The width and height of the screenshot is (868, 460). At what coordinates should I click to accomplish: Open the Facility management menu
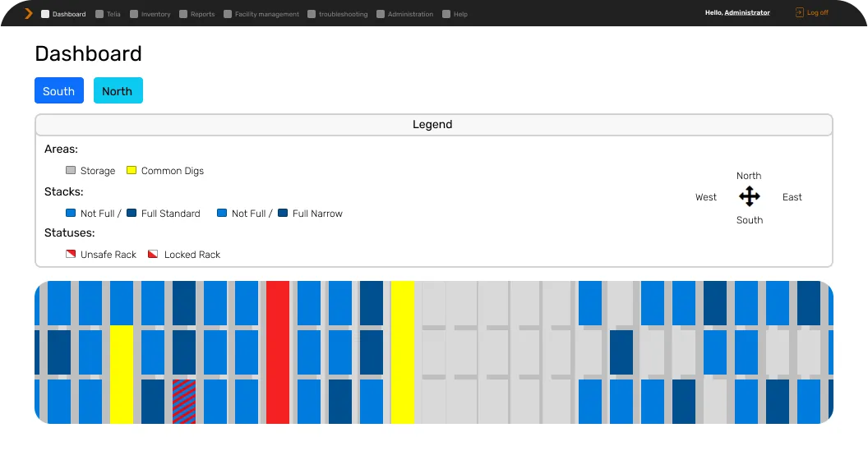(x=266, y=14)
